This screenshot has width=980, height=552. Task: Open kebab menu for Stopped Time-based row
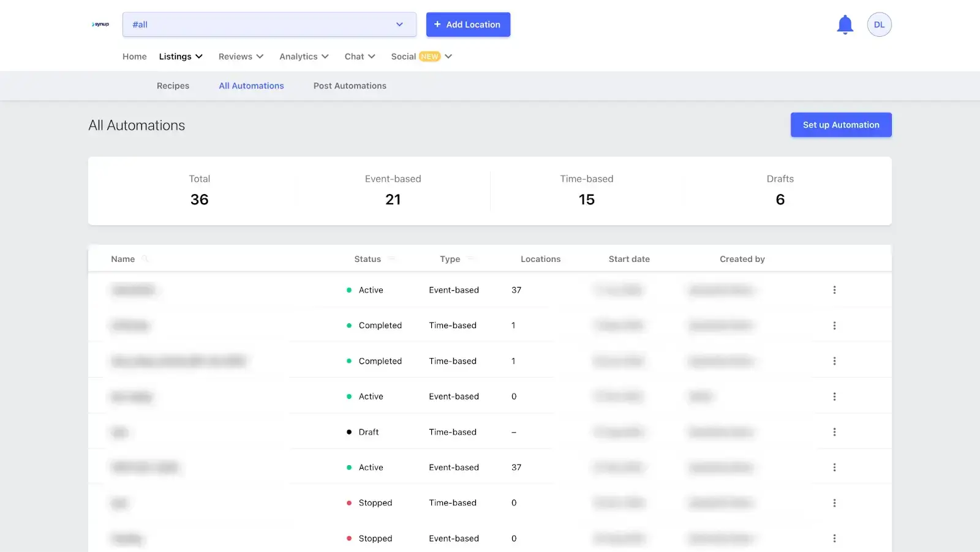point(834,503)
